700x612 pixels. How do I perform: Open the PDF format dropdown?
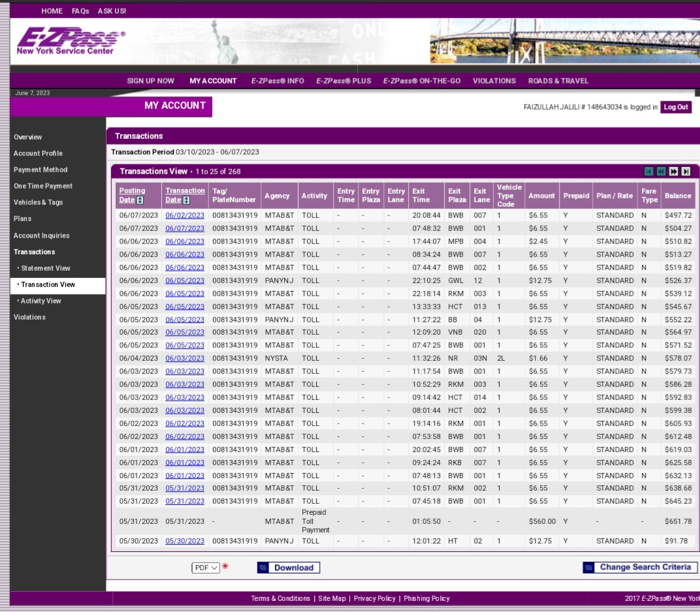coord(205,568)
